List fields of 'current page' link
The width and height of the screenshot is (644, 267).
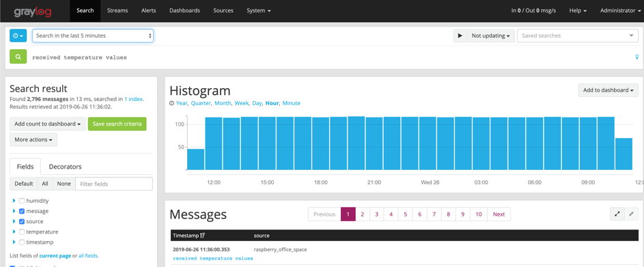[55, 255]
